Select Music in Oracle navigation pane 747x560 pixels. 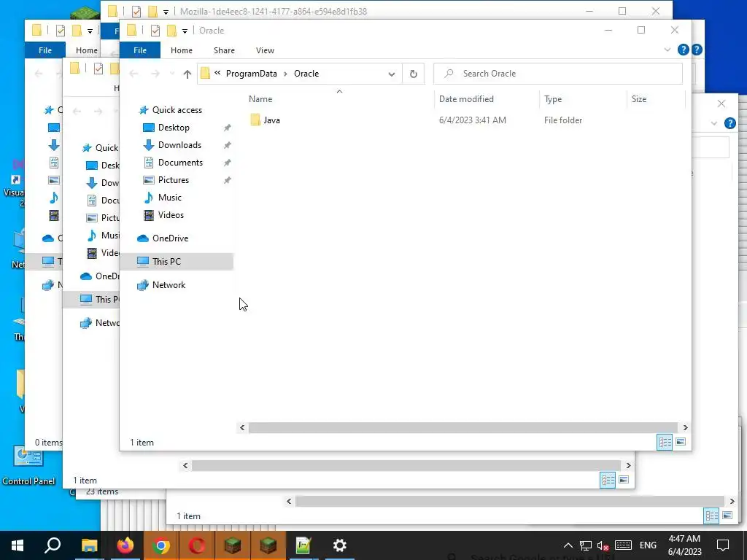tap(169, 198)
